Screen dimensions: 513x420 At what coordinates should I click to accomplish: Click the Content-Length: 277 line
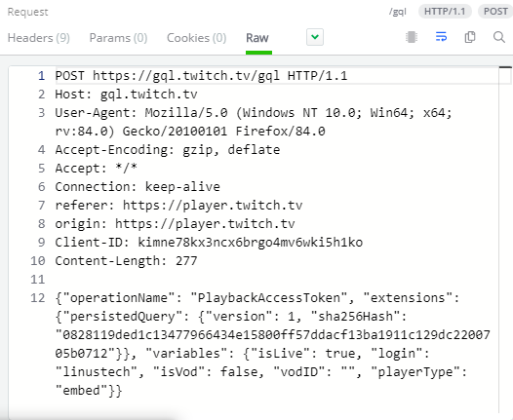[x=126, y=261]
